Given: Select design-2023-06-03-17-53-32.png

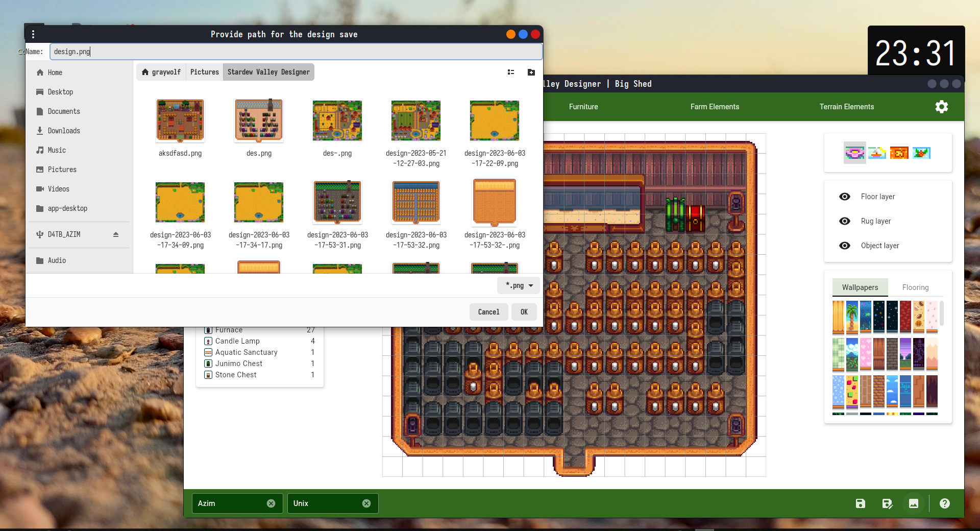Looking at the screenshot, I should pos(416,214).
